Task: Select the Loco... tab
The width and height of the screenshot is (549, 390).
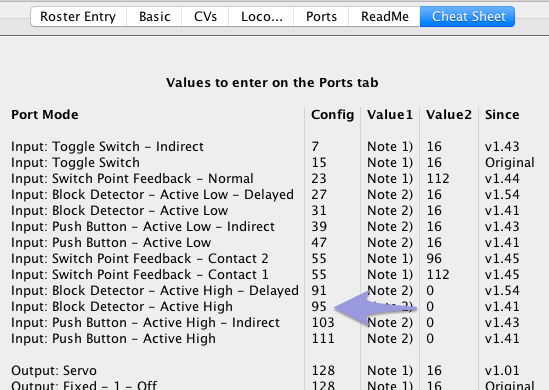Action: 262,16
